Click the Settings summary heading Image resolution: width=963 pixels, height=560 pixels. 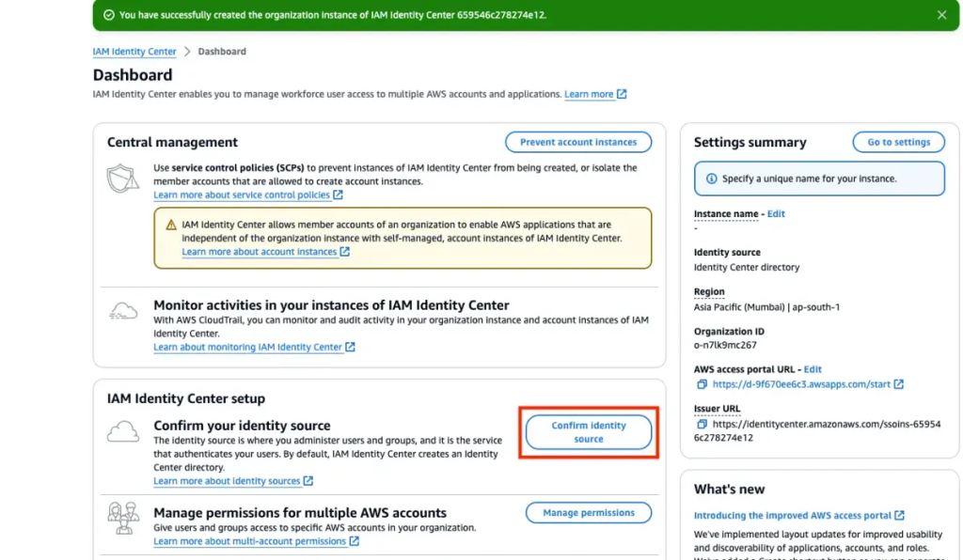pos(750,142)
